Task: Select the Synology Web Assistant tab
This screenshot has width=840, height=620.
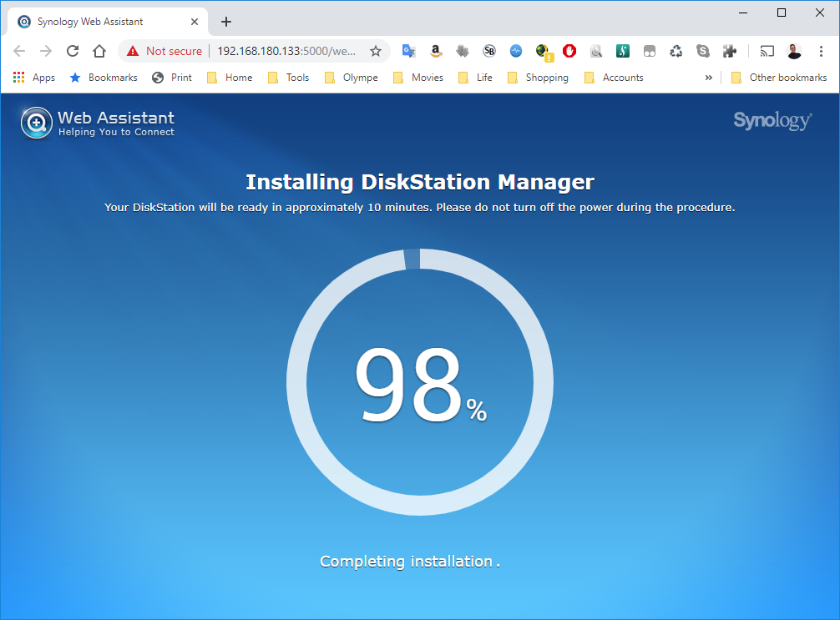Action: [108, 22]
